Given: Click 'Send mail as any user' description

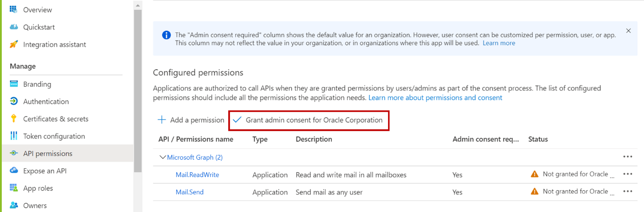Looking at the screenshot, I should (x=329, y=192).
